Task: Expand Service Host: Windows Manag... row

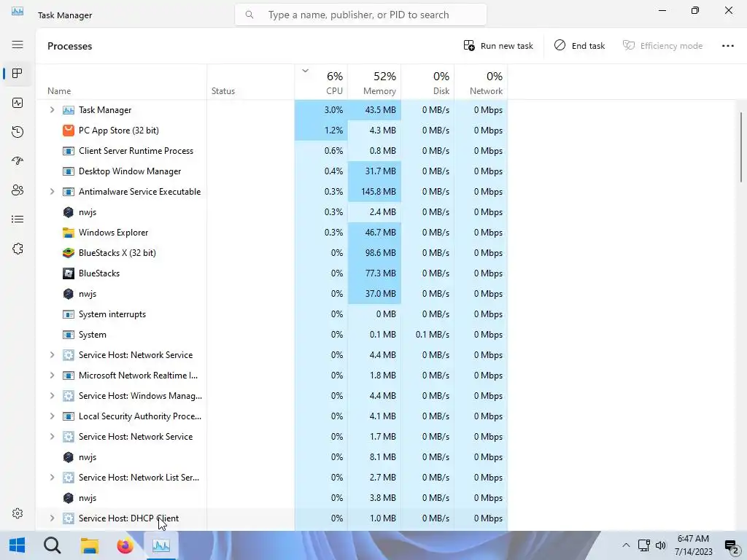Action: click(x=52, y=396)
